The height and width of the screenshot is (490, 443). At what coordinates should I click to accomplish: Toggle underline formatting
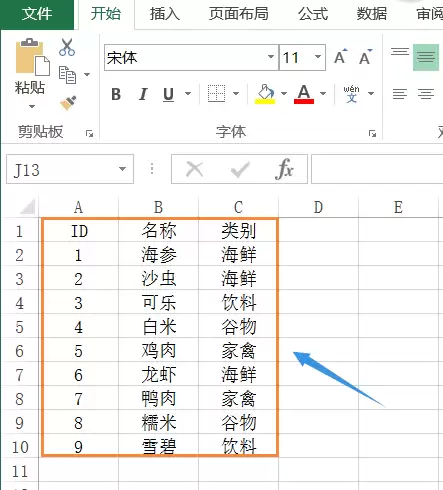click(x=169, y=94)
